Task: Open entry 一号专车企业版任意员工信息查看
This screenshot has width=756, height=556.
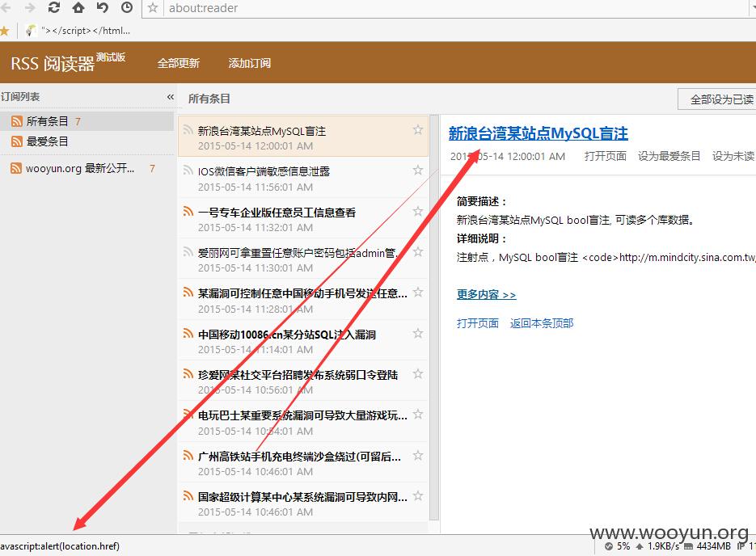Action: [303, 219]
